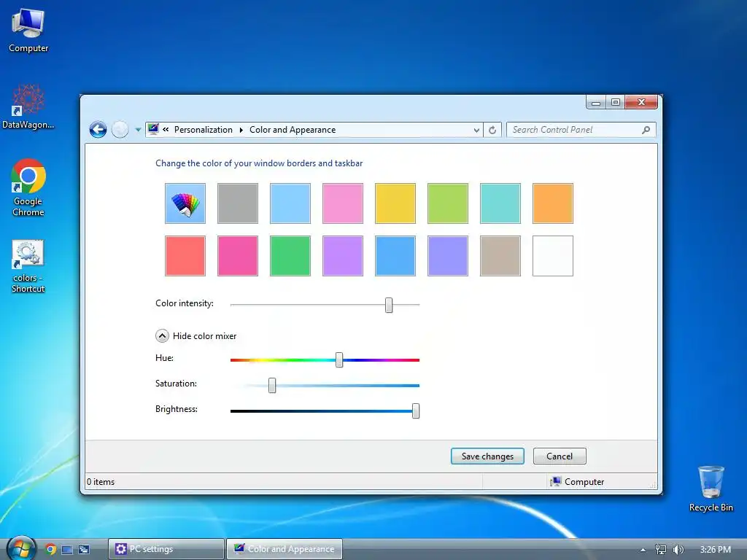Click the breadcrumb double-chevron before Personalization
Screen dimensions: 747x560
pos(166,130)
